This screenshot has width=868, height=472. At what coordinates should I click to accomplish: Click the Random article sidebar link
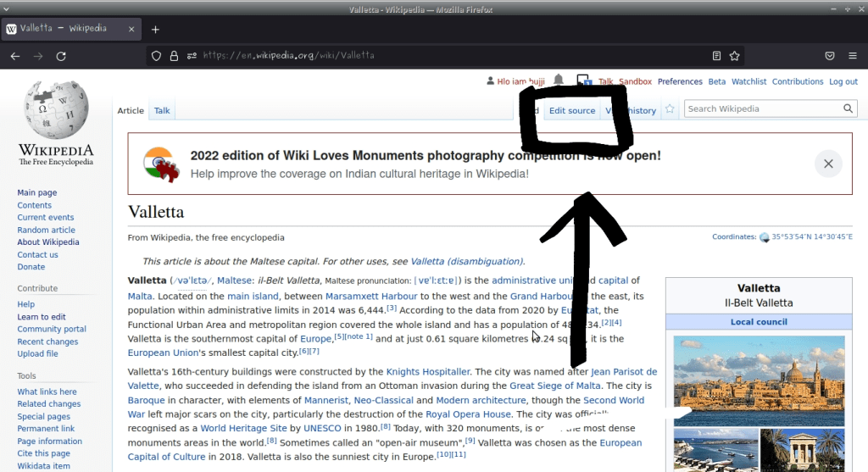pos(46,230)
